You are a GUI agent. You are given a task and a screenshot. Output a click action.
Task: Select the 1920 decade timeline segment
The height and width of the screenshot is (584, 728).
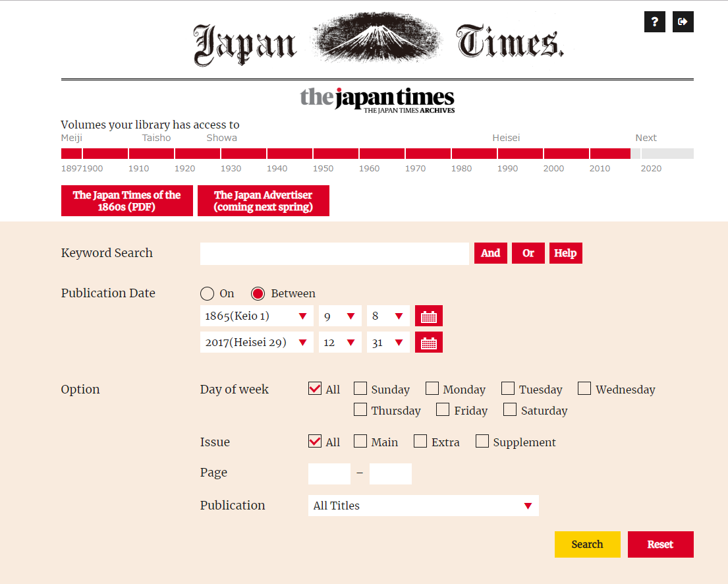(x=198, y=154)
